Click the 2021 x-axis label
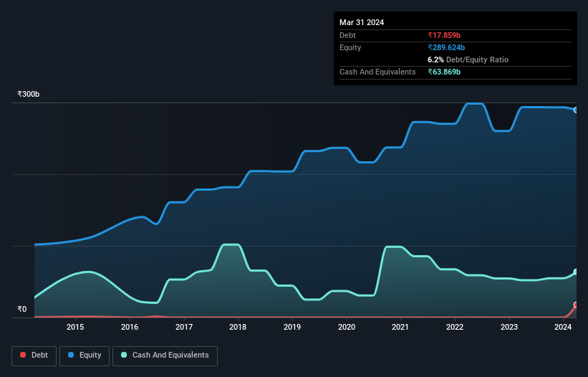The width and height of the screenshot is (588, 377). click(400, 327)
